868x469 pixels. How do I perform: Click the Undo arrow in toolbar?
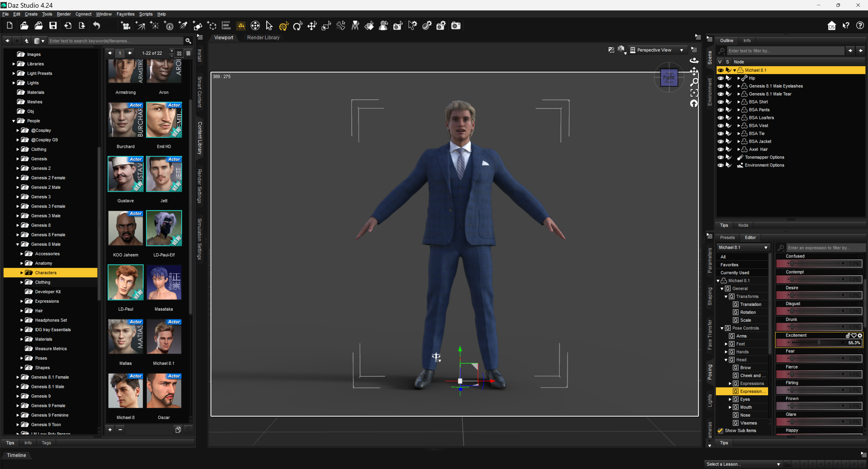point(97,26)
